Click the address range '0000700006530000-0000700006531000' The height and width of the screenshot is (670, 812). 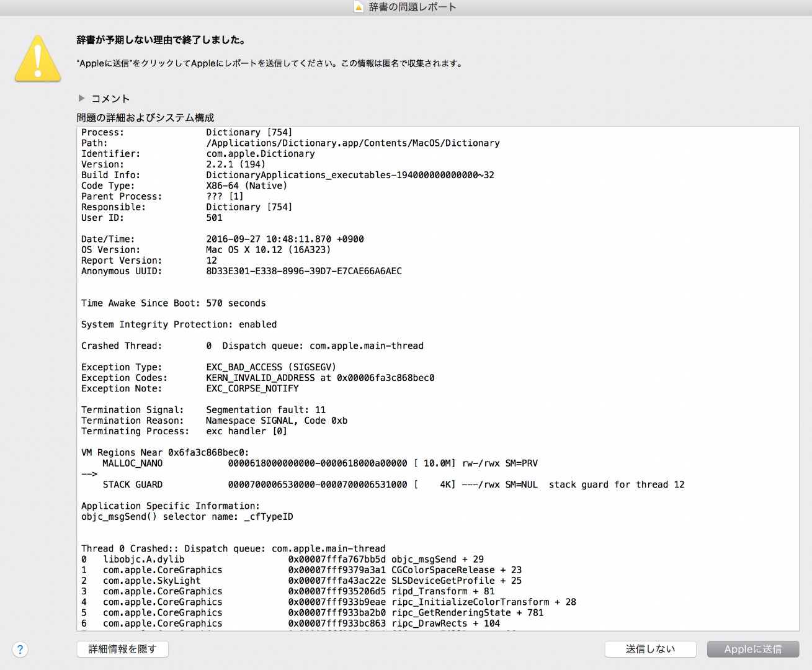click(318, 485)
